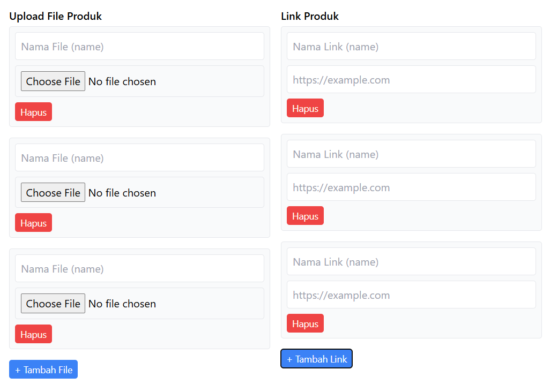The image size is (550, 392).
Task: Click Hapus under the first file upload
Action: pyautogui.click(x=33, y=111)
